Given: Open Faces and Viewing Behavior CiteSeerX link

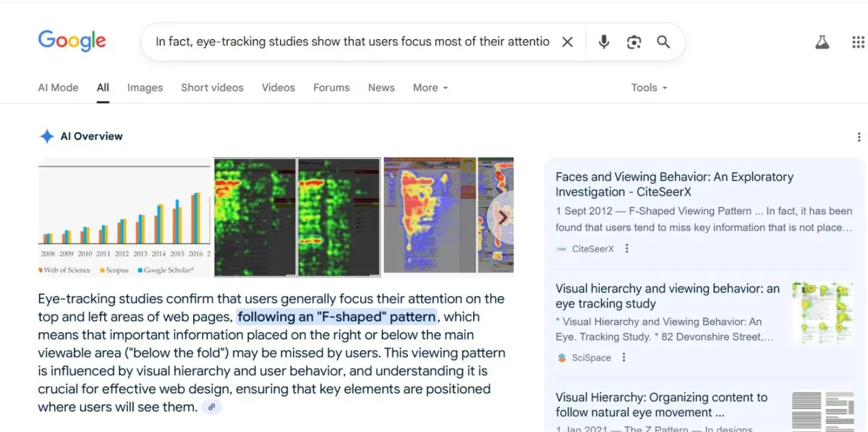Looking at the screenshot, I should point(674,185).
